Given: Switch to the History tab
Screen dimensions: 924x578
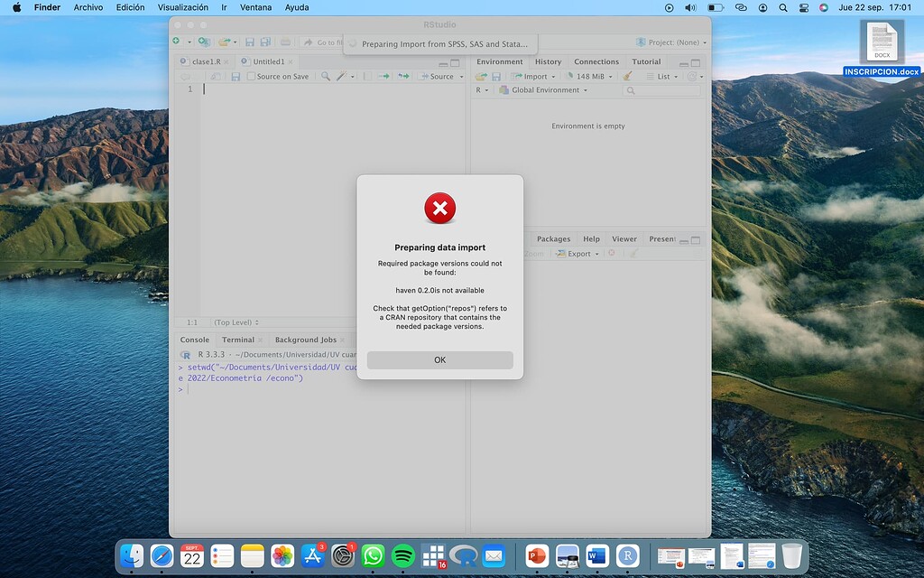Looking at the screenshot, I should (548, 61).
